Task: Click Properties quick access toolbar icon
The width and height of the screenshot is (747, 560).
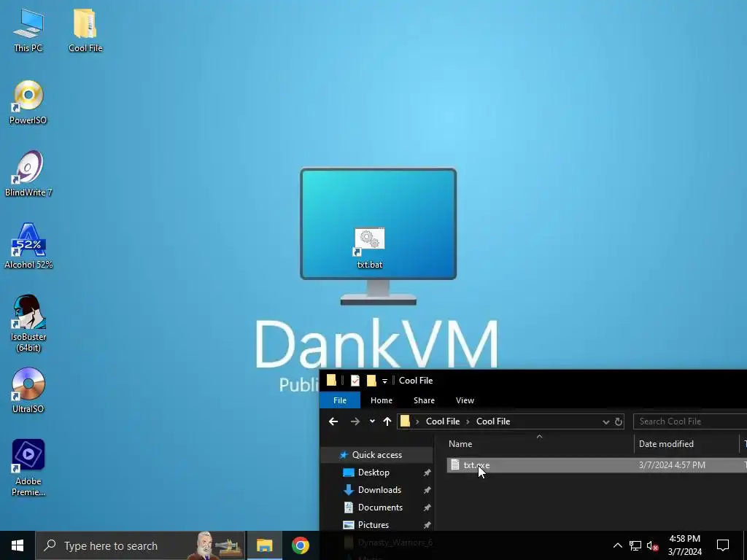Action: point(355,381)
